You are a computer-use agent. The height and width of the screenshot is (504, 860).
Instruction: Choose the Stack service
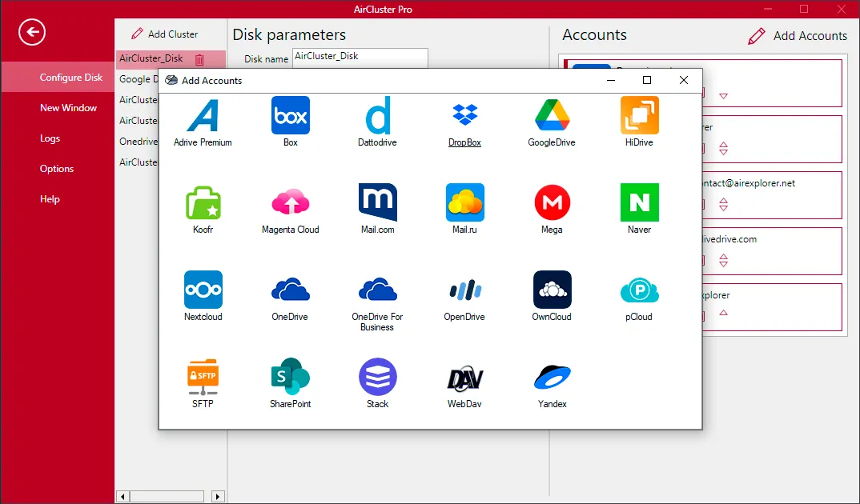click(x=377, y=377)
